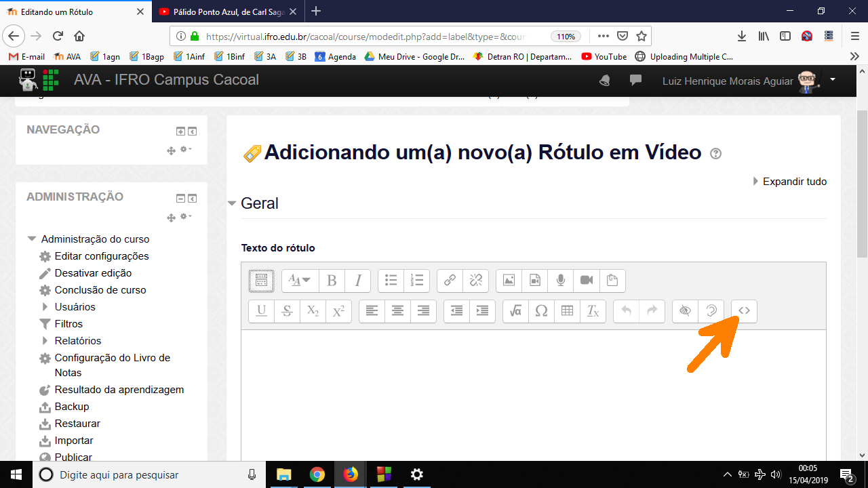Toggle italic text formatting
Viewport: 868px width, 488px height.
(x=357, y=280)
